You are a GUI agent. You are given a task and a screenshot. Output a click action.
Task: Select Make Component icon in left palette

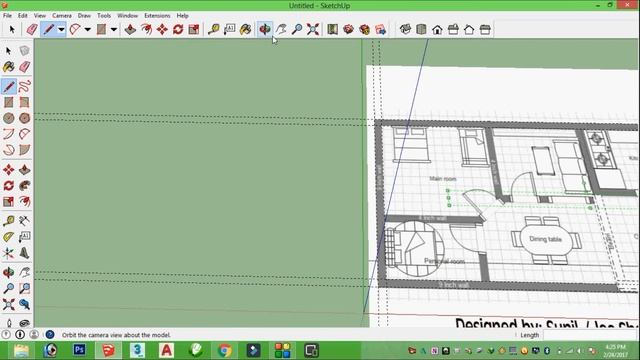point(24,51)
